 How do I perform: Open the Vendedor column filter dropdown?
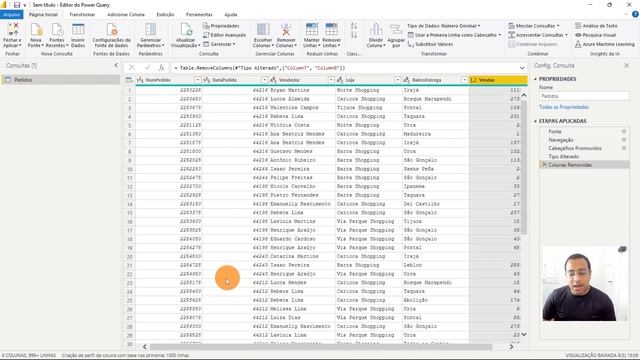tap(331, 80)
